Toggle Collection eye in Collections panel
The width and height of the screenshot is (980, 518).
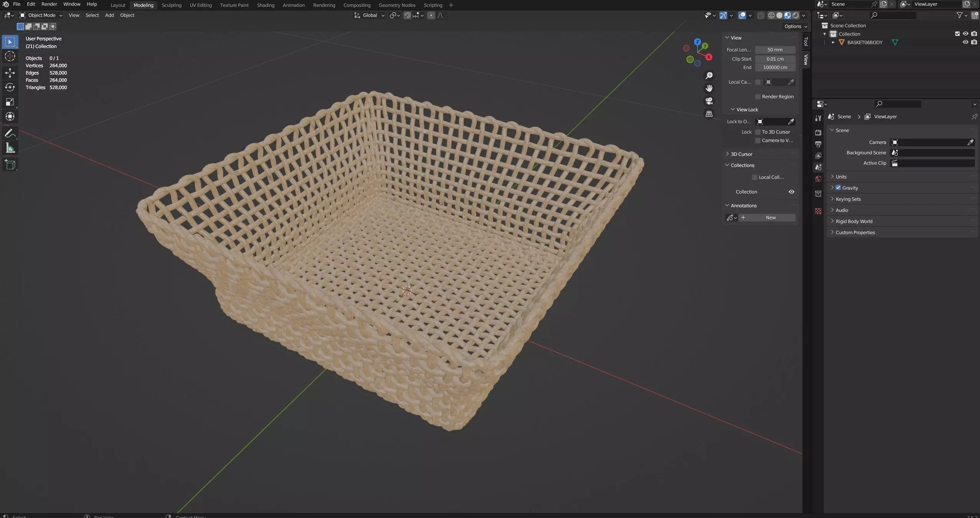tap(791, 192)
